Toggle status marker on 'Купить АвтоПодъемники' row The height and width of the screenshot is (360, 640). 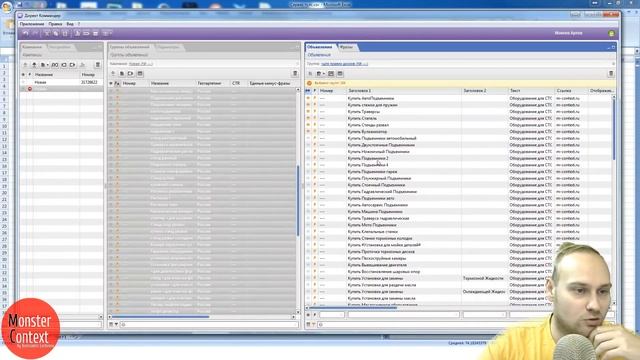(308, 98)
